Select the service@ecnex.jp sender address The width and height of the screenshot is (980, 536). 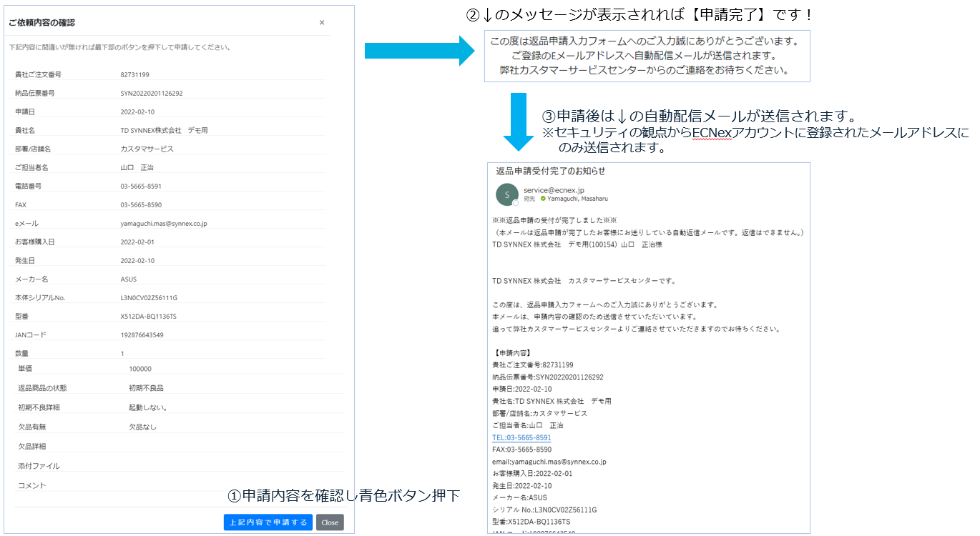pyautogui.click(x=554, y=189)
